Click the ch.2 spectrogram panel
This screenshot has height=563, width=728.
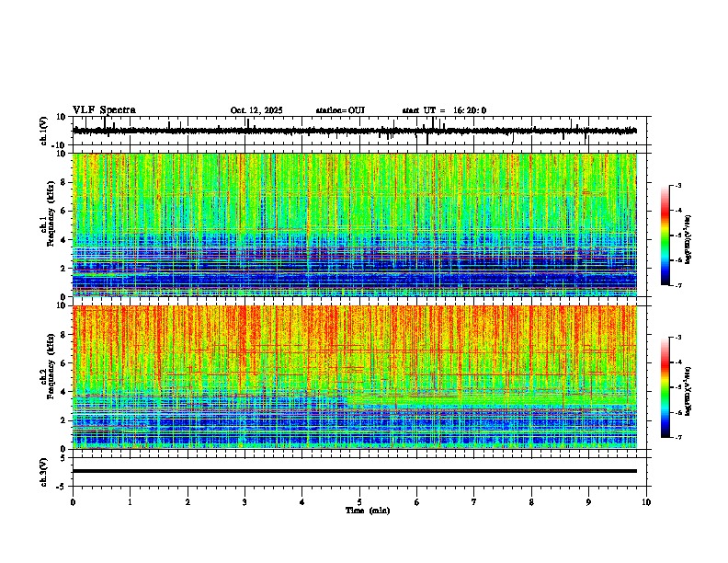pyautogui.click(x=355, y=377)
